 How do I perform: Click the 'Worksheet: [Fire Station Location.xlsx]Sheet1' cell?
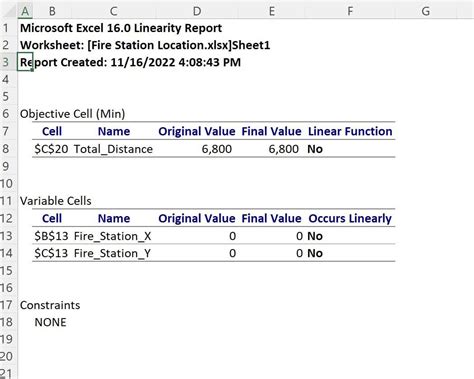pos(145,45)
